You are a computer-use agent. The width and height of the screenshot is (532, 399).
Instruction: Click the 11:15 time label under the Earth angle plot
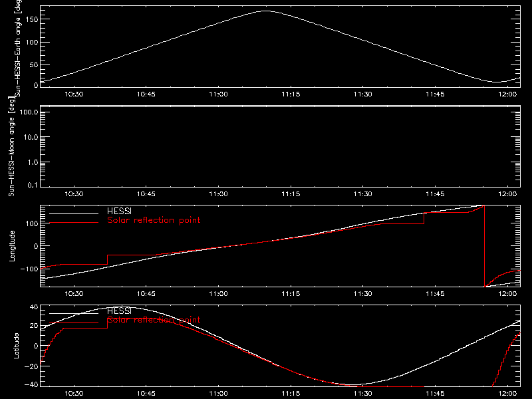pyautogui.click(x=291, y=94)
